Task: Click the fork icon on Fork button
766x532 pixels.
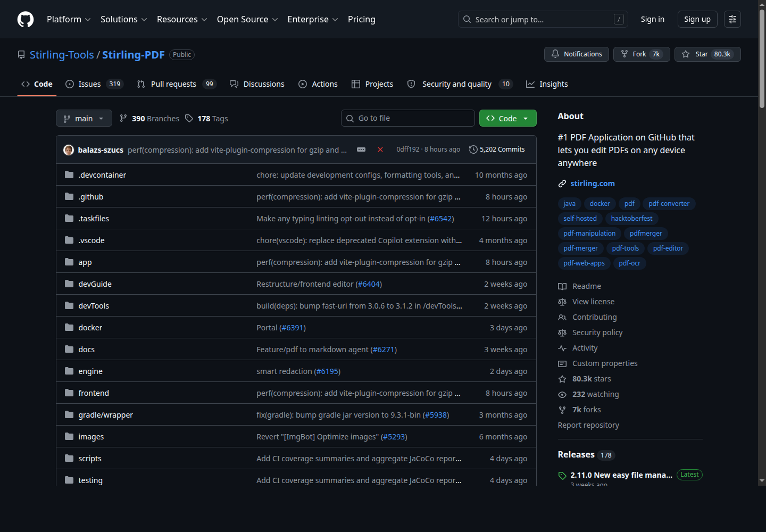Action: point(625,54)
